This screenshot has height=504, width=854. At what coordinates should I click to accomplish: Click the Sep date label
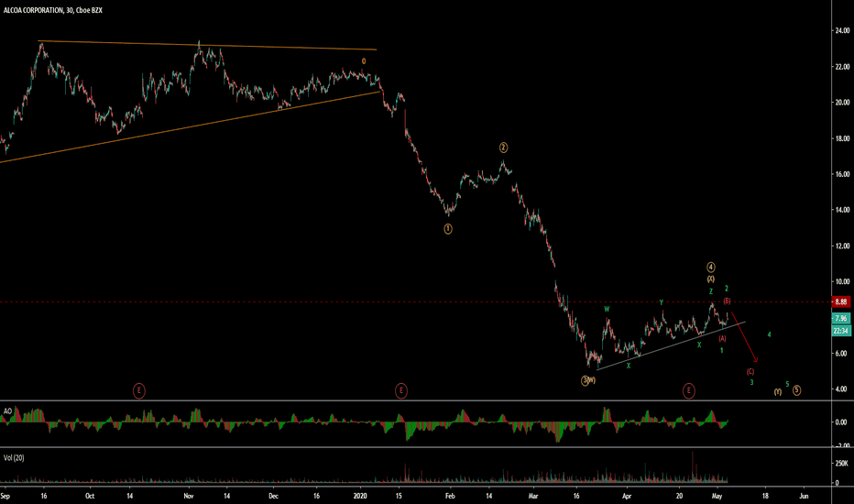5,496
